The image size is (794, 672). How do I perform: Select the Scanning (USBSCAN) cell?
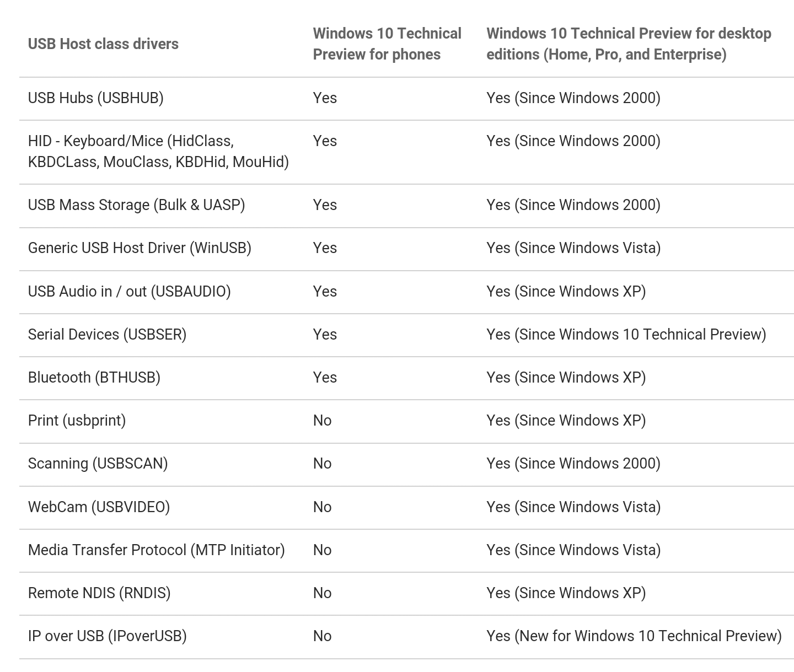[x=98, y=464]
